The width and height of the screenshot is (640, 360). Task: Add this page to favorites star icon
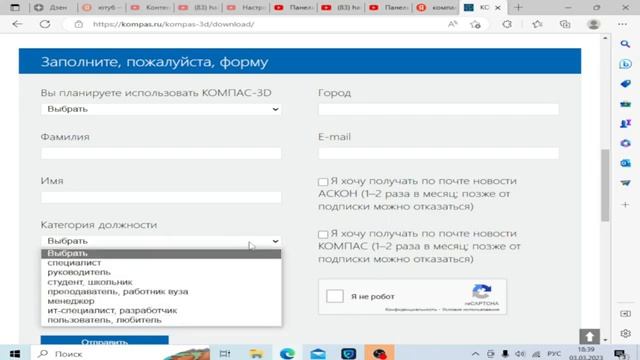pyautogui.click(x=475, y=24)
